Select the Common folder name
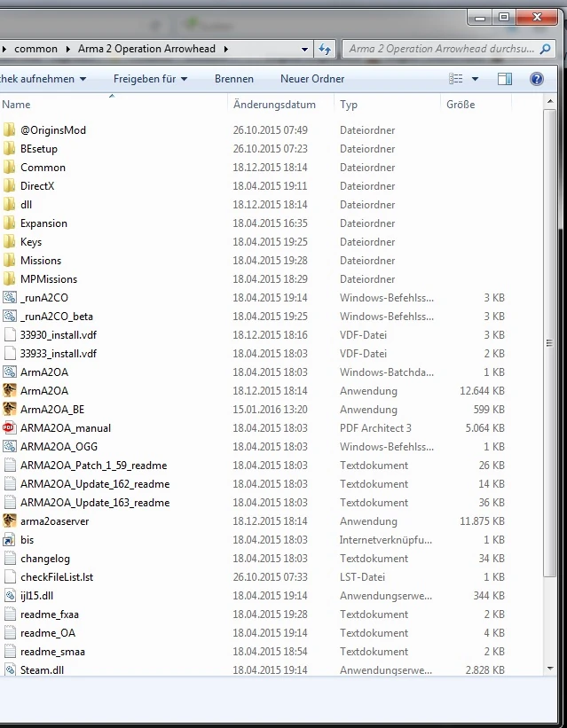Image resolution: width=567 pixels, height=728 pixels. [43, 168]
